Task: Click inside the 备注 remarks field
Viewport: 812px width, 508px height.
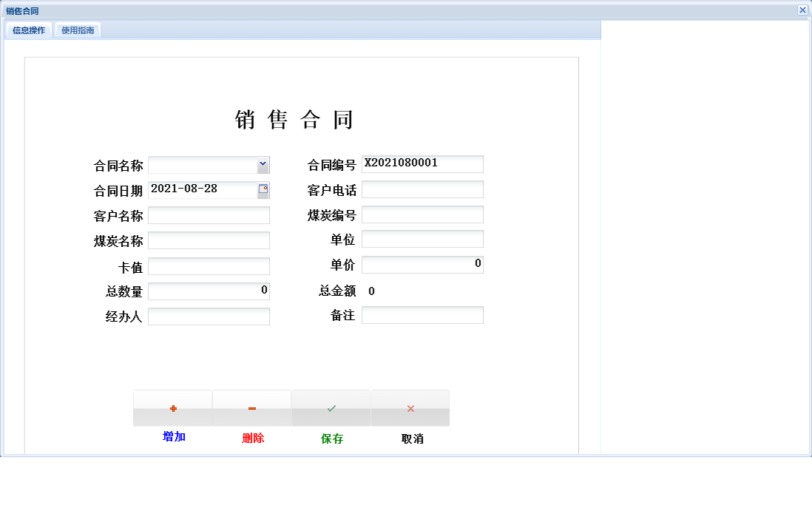Action: (422, 316)
